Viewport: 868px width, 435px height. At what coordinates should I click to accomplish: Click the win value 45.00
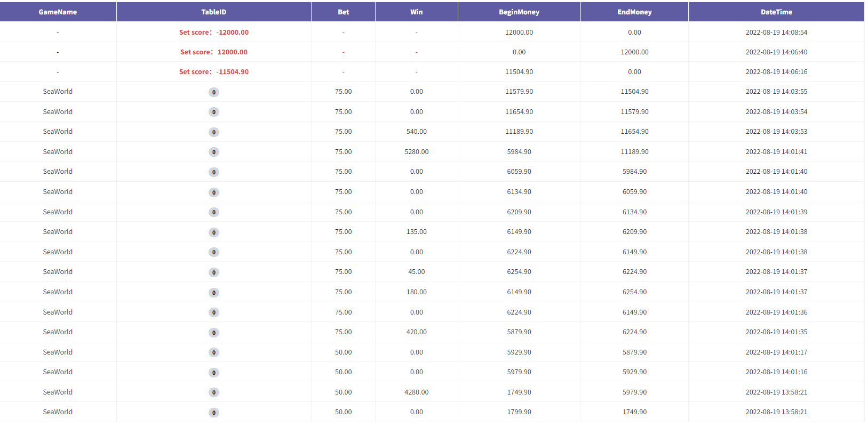pos(416,271)
